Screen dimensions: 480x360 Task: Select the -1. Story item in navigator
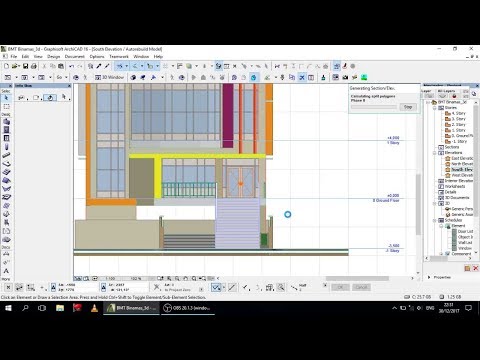point(456,142)
